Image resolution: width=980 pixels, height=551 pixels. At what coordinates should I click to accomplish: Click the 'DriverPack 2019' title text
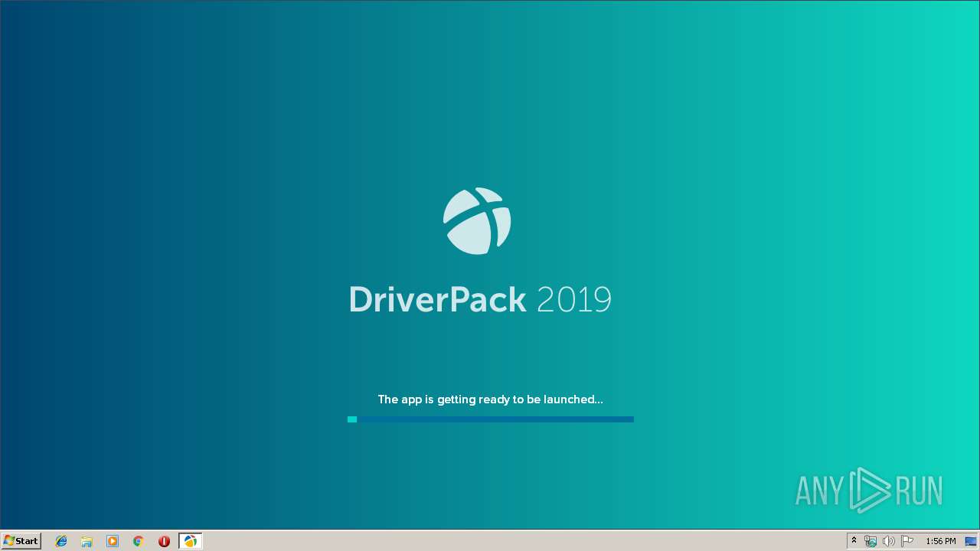coord(480,299)
